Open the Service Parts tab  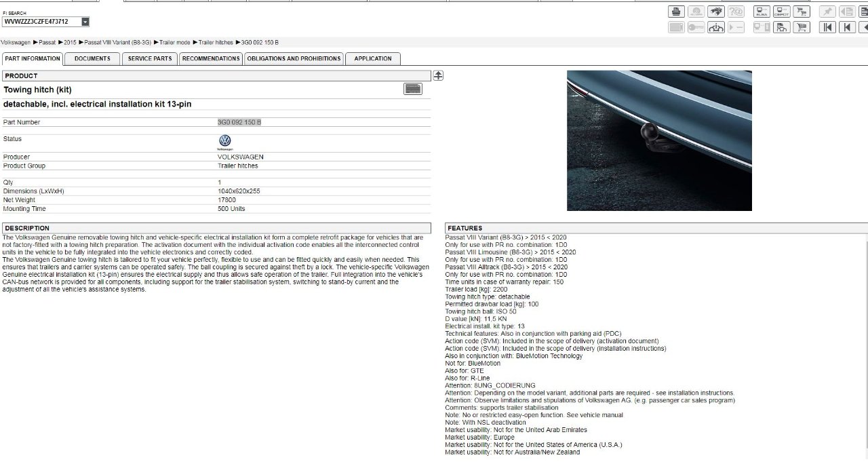(150, 59)
